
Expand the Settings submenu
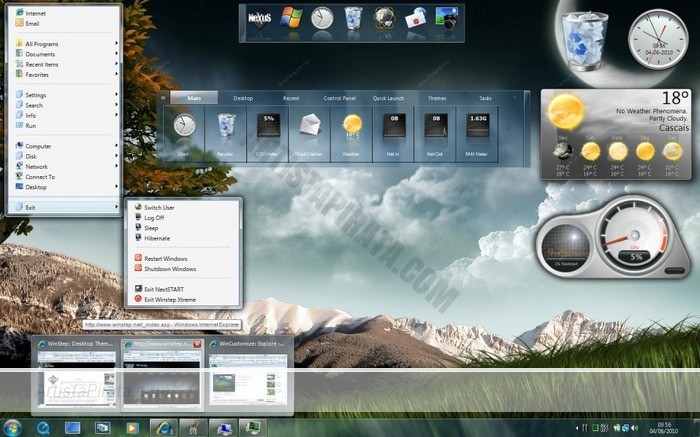(66, 95)
